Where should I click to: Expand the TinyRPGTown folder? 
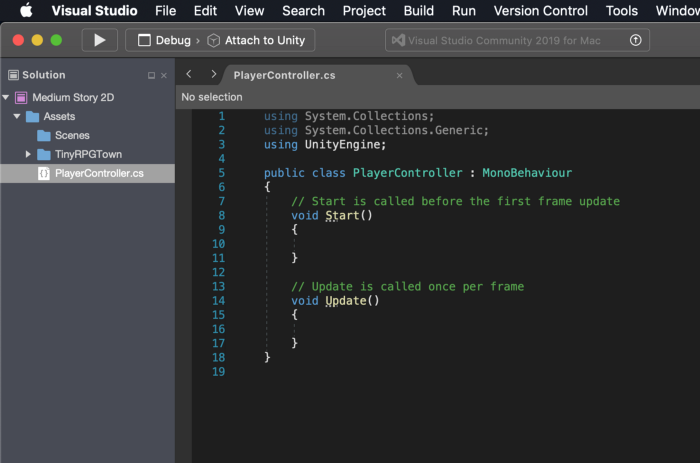(28, 154)
